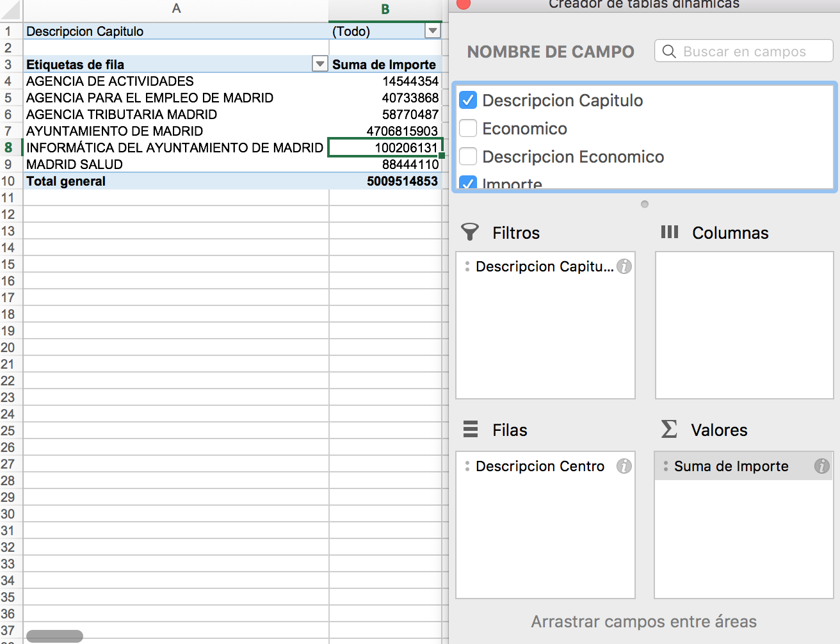Image resolution: width=840 pixels, height=644 pixels.
Task: Click the Filtros funnel icon
Action: [x=470, y=232]
